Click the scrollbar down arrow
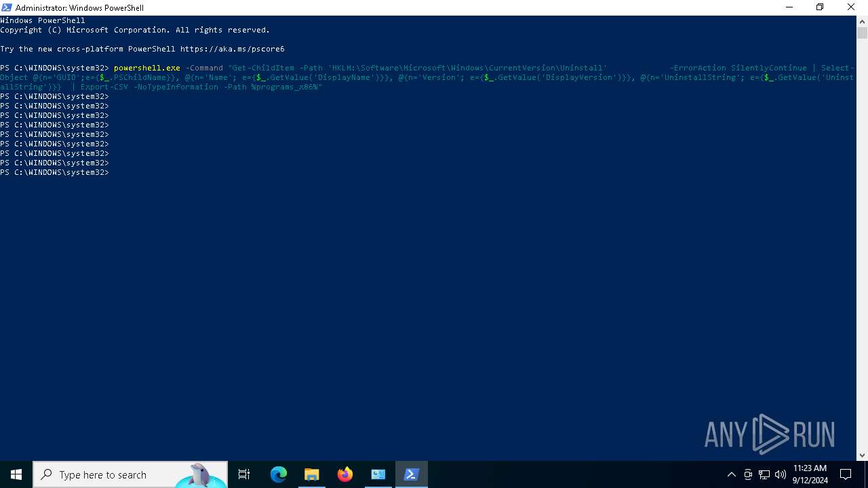 (862, 455)
